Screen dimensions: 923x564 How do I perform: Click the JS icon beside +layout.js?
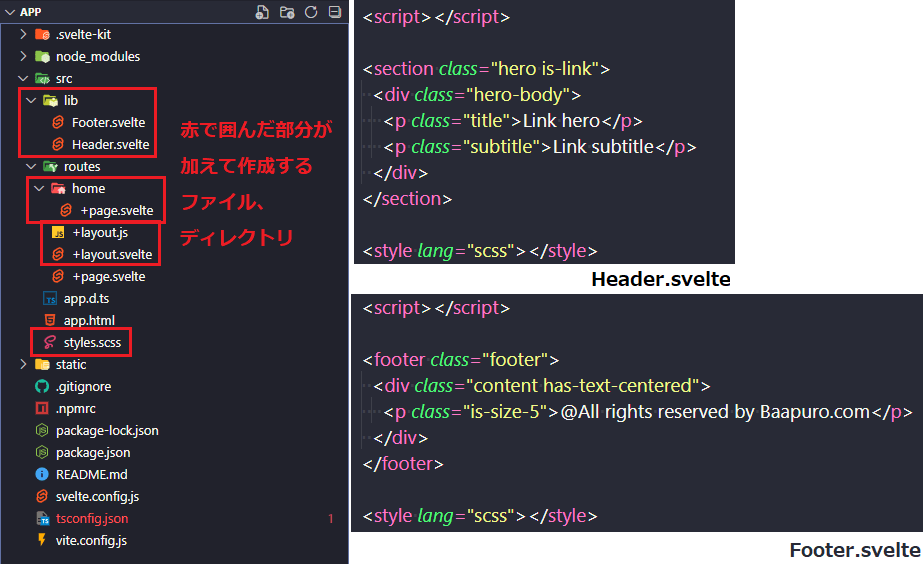[58, 233]
